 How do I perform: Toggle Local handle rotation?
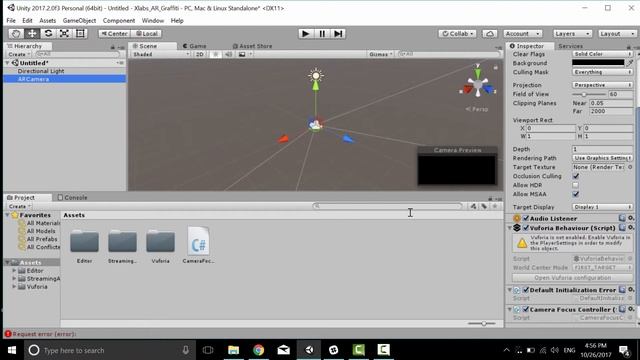tap(147, 33)
